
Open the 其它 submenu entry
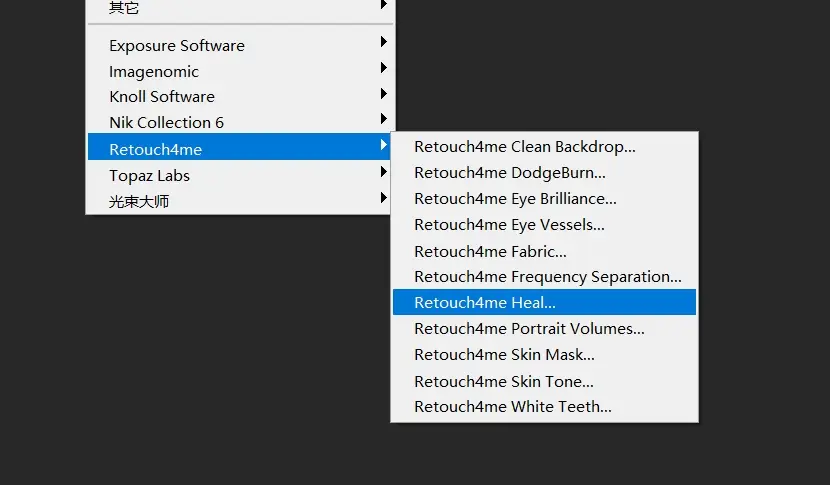(x=125, y=7)
